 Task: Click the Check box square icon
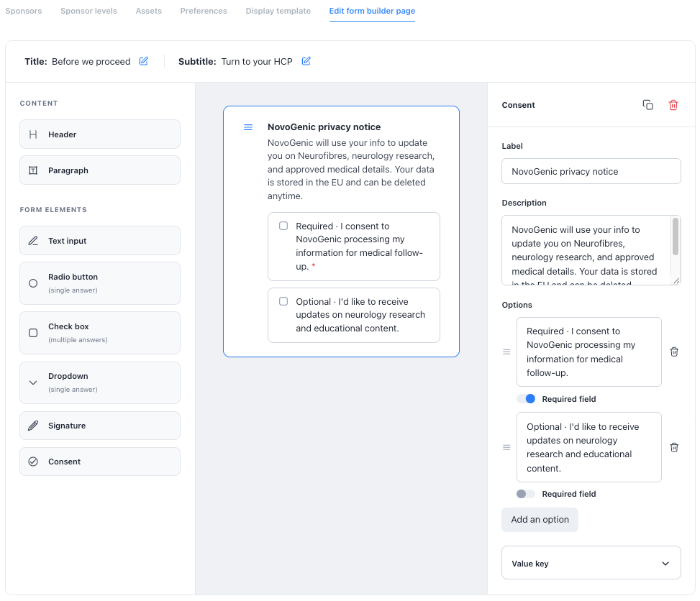[33, 333]
